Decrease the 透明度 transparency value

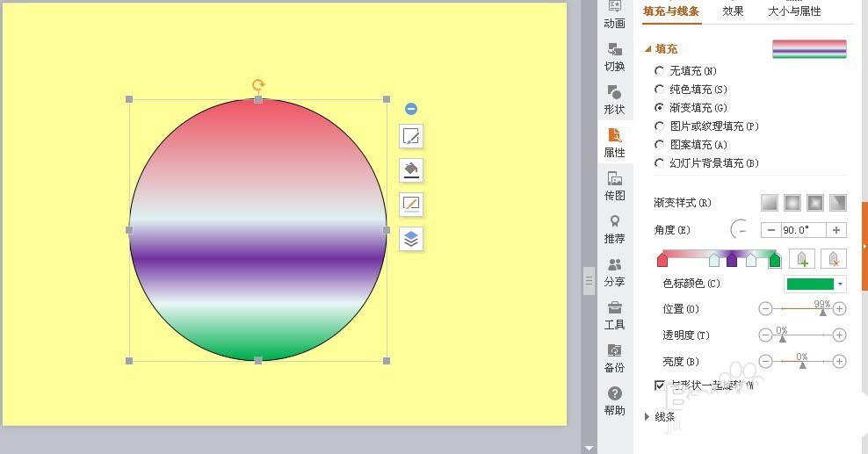click(765, 335)
